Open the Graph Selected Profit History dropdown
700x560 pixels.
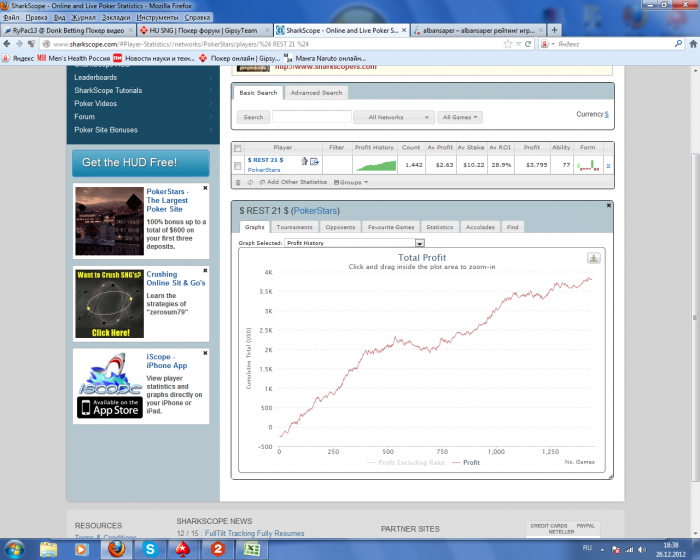point(355,243)
